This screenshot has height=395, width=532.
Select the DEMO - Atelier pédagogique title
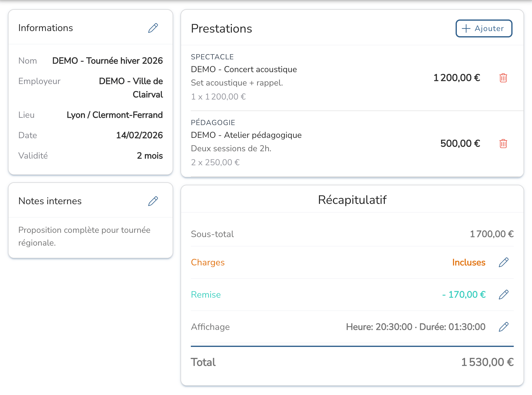[246, 135]
